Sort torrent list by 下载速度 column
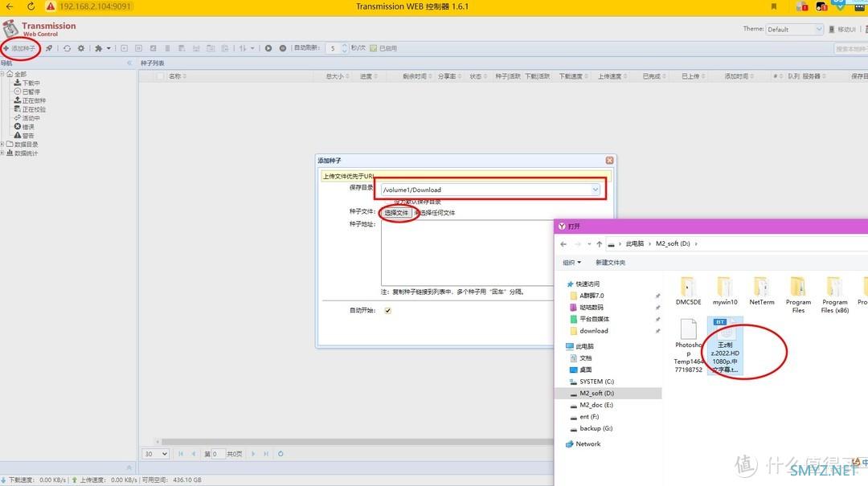The width and height of the screenshot is (868, 486). click(574, 76)
